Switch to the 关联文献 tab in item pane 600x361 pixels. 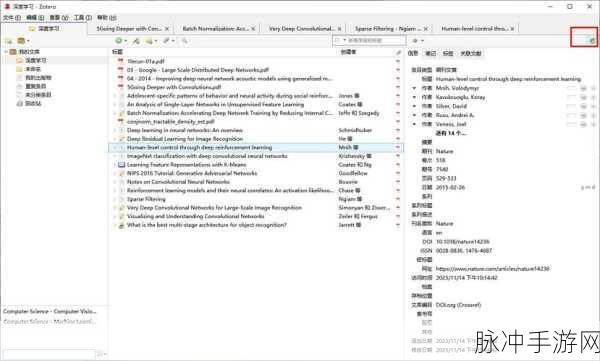(x=471, y=53)
